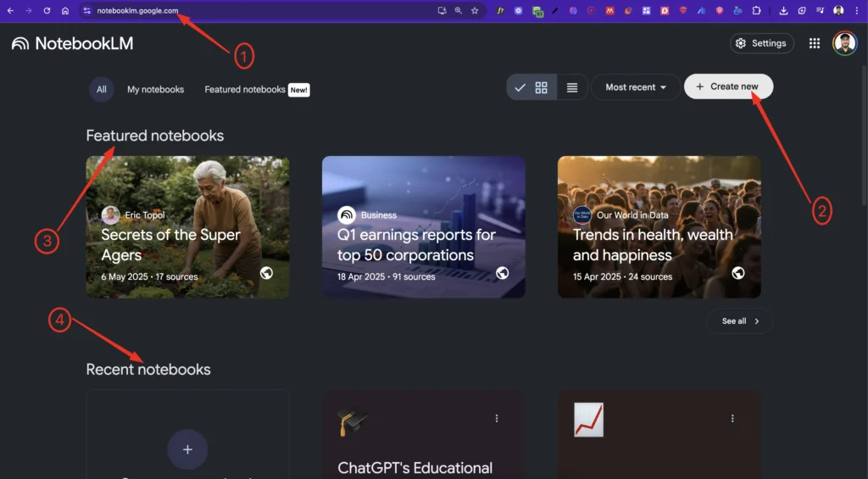The image size is (868, 479).
Task: Click globe icon on Q1 earnings reports card
Action: (502, 273)
